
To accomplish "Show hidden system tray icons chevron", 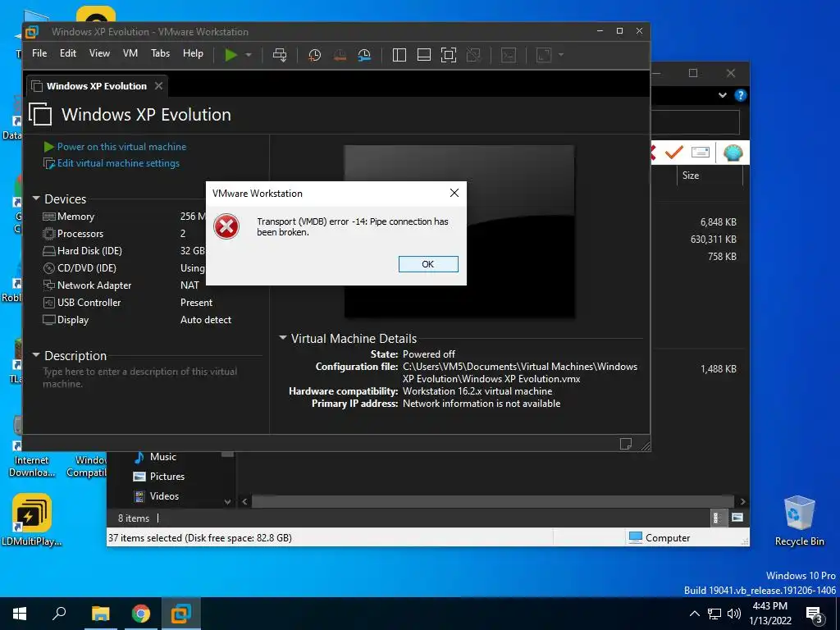I will coord(694,614).
